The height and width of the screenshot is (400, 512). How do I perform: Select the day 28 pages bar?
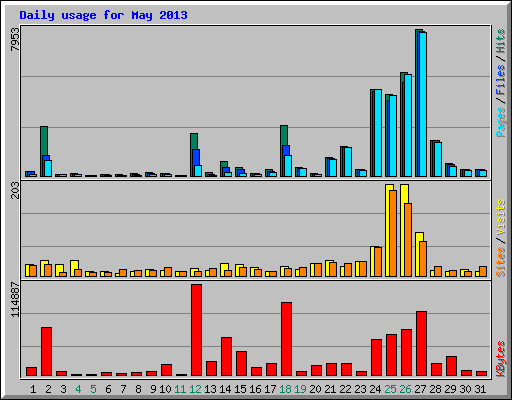coord(438,159)
